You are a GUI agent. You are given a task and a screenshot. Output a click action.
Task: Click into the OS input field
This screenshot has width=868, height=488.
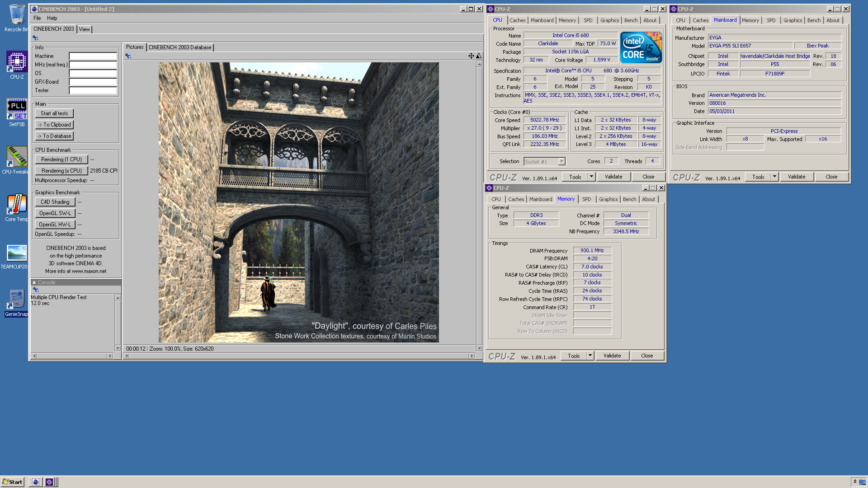click(93, 73)
